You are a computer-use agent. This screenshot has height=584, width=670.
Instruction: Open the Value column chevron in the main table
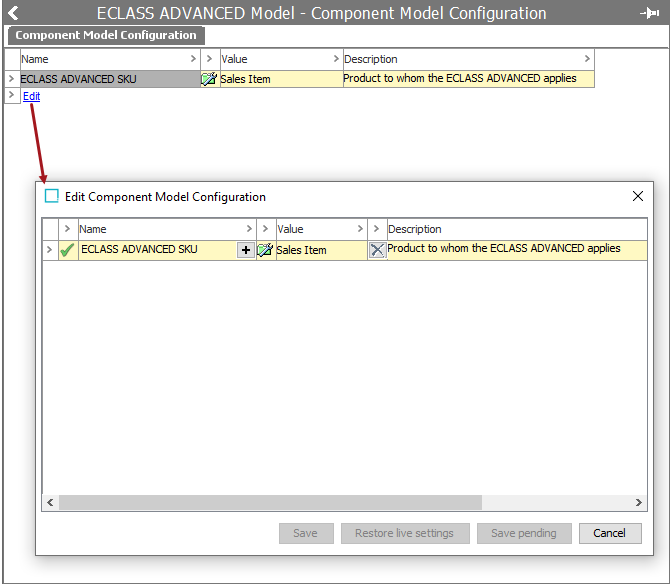(x=336, y=59)
